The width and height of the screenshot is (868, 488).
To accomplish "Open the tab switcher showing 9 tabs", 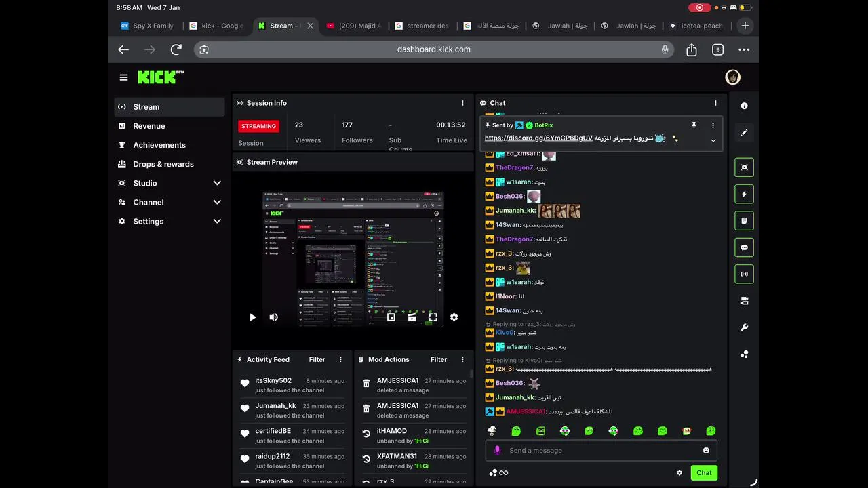I will click(717, 49).
